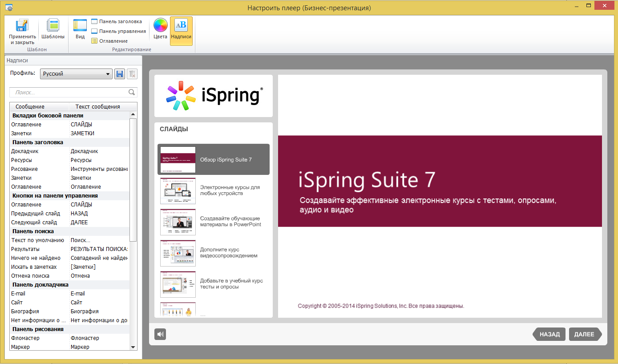
Task: Select the E-mail row
Action: [x=69, y=294]
